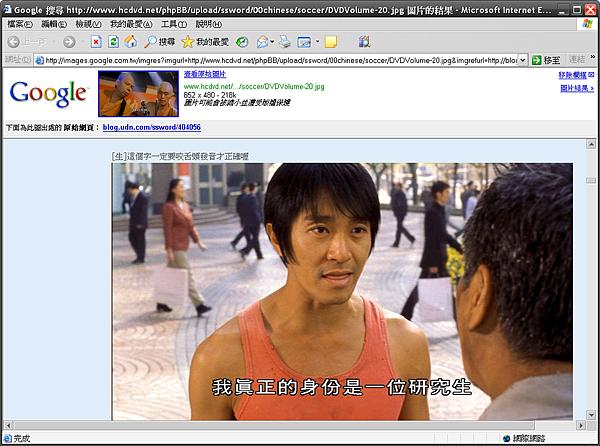The height and width of the screenshot is (446, 600).
Task: Click the Forward arrow toolbar button
Action: (69, 42)
